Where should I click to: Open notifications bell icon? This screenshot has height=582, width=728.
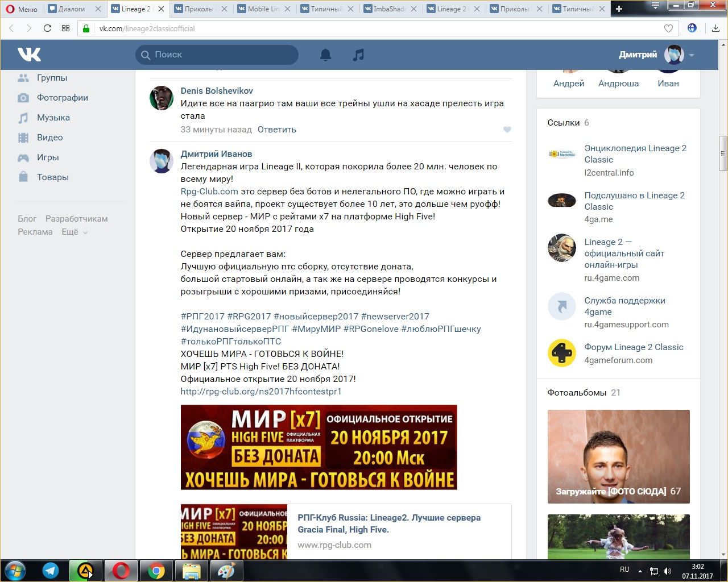pyautogui.click(x=325, y=55)
